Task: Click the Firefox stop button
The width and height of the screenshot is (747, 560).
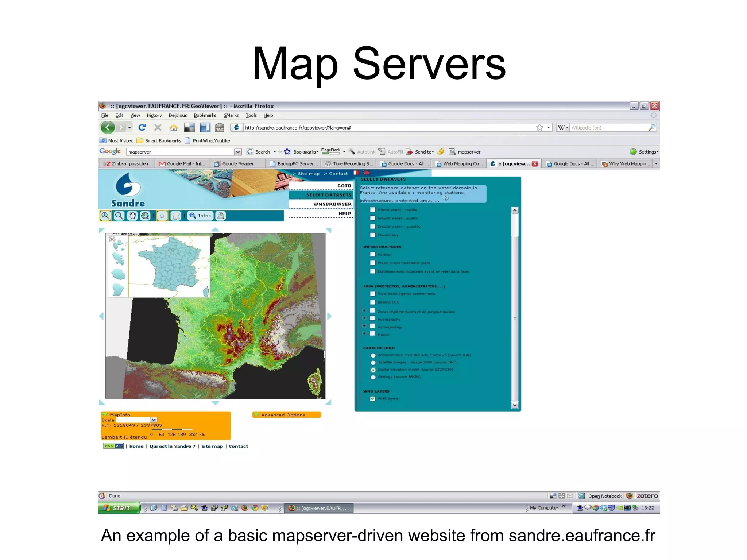Action: click(x=158, y=127)
